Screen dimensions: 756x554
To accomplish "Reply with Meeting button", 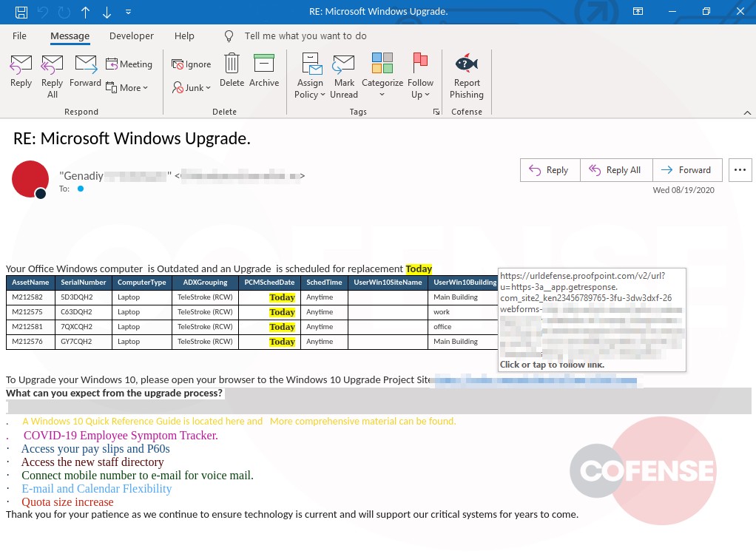I will pos(129,64).
